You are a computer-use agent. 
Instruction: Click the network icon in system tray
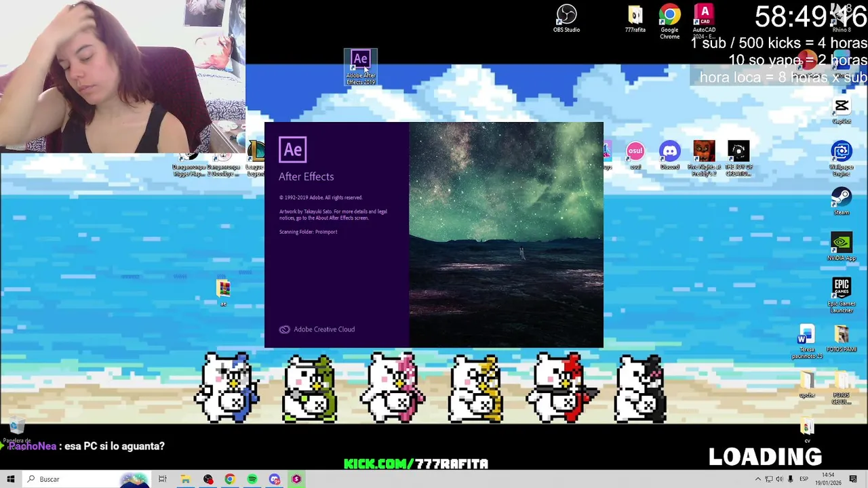click(x=769, y=479)
